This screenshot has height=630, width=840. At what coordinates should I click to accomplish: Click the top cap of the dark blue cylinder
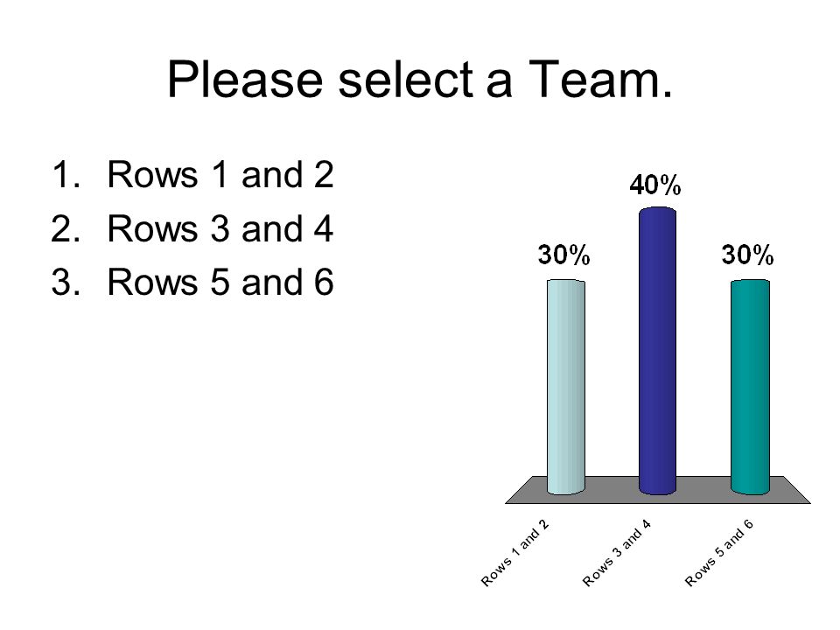point(657,212)
